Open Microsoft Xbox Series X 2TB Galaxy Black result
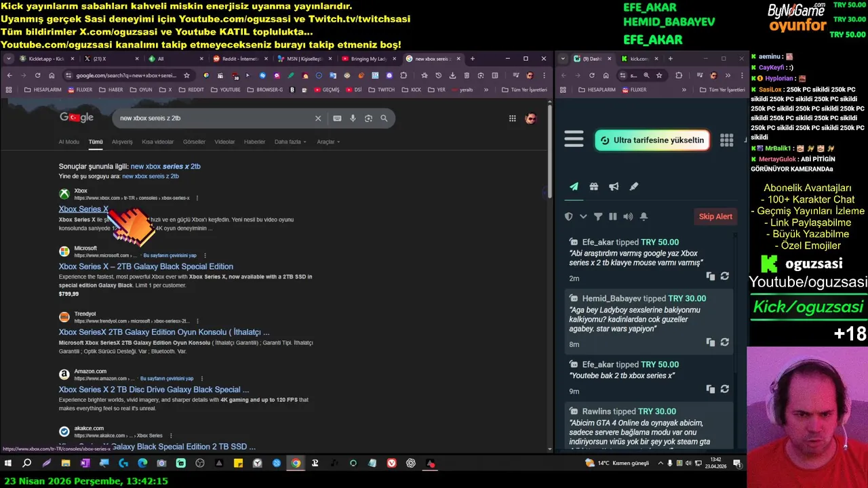The height and width of the screenshot is (488, 868). coord(146,266)
